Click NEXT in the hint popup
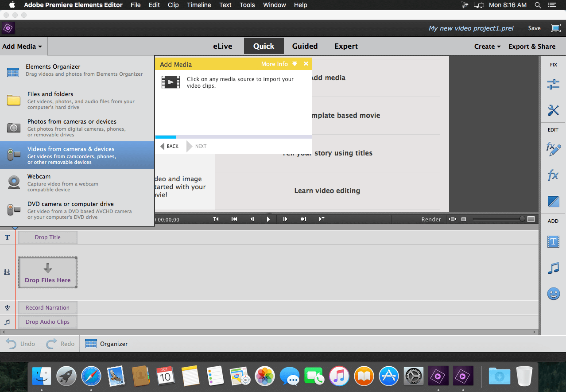 (x=197, y=146)
